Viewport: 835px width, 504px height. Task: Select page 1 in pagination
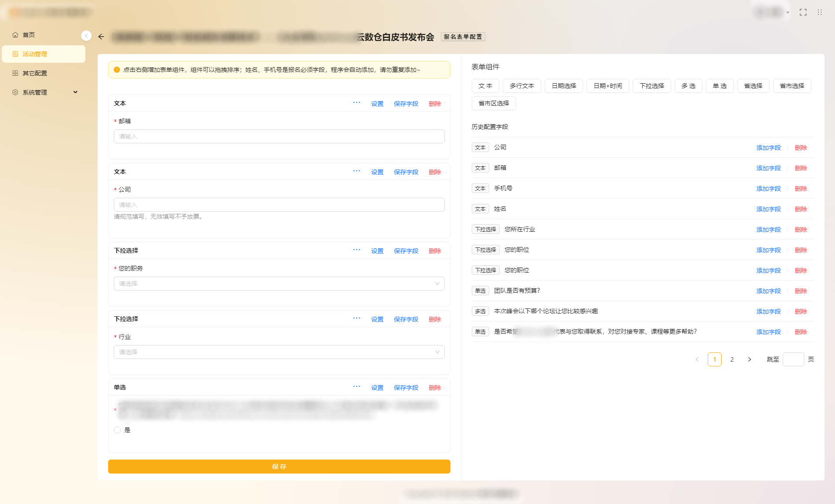click(715, 359)
